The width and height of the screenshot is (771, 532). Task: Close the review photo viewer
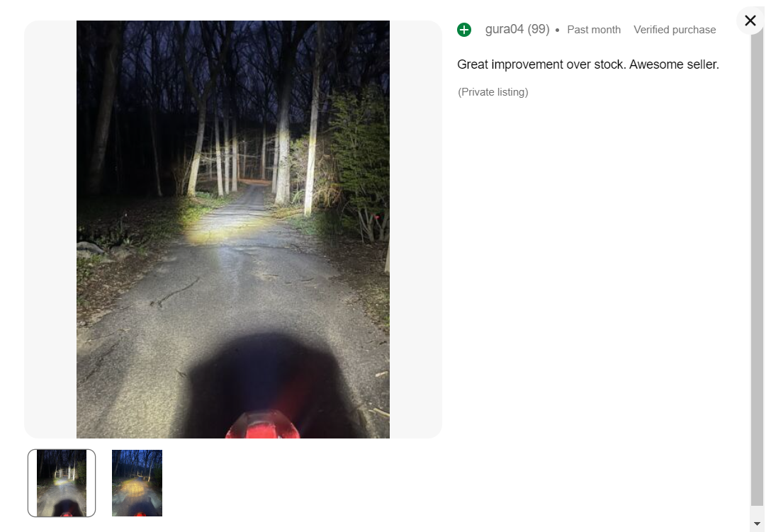tap(750, 20)
